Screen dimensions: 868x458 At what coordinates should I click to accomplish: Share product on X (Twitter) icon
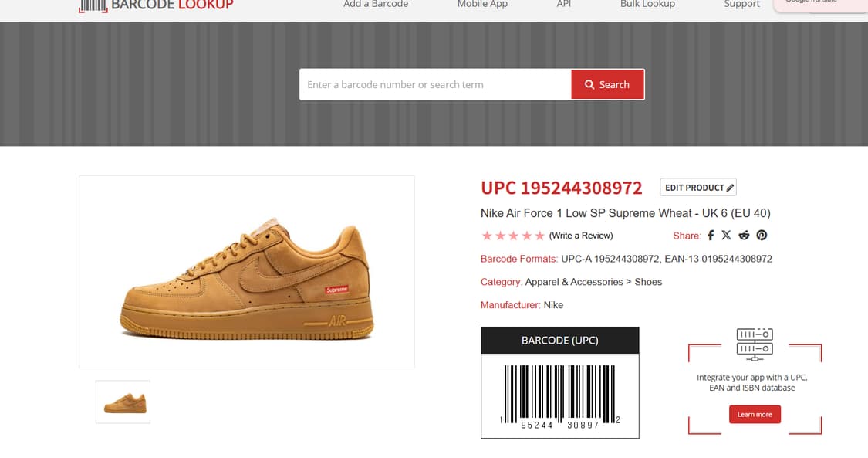coord(726,236)
